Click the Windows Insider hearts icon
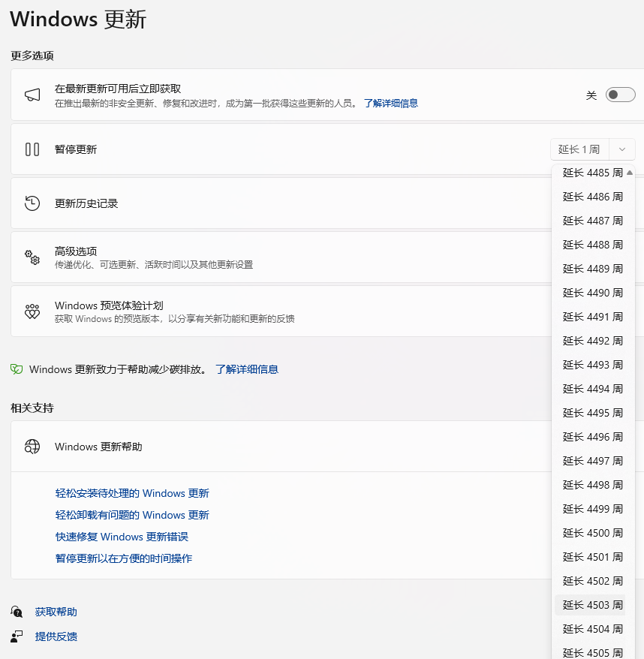Image resolution: width=644 pixels, height=659 pixels. [x=32, y=311]
